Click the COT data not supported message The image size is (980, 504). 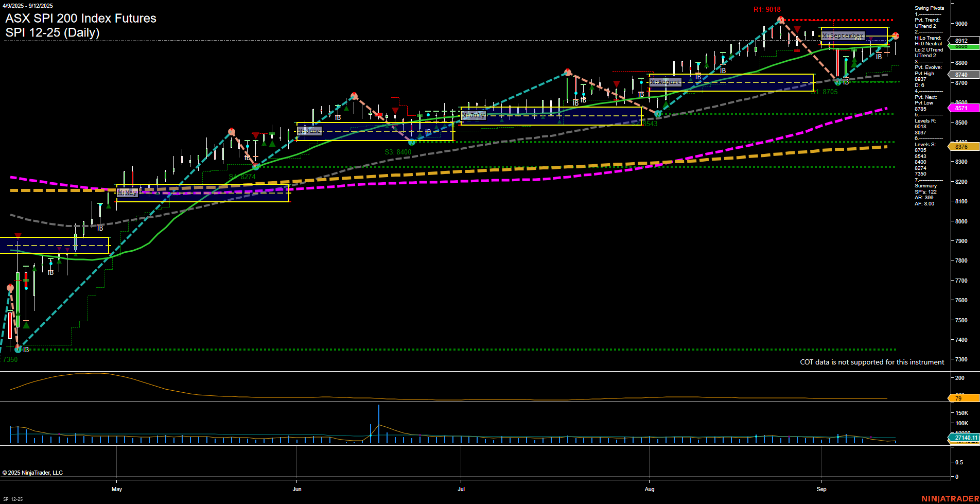pyautogui.click(x=872, y=362)
